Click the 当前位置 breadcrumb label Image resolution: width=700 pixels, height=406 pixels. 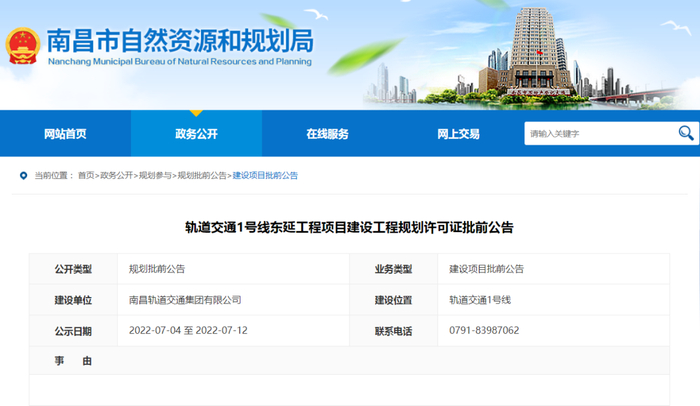click(54, 176)
